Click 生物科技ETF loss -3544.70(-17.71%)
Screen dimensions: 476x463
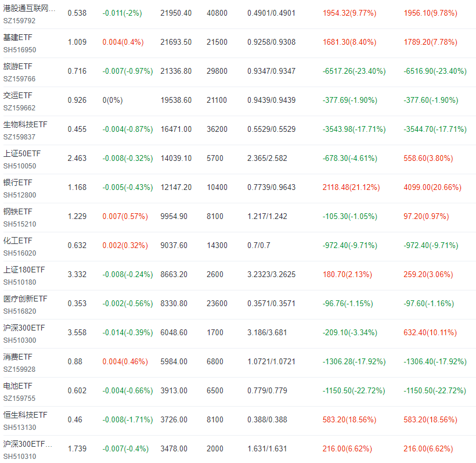[x=435, y=129]
